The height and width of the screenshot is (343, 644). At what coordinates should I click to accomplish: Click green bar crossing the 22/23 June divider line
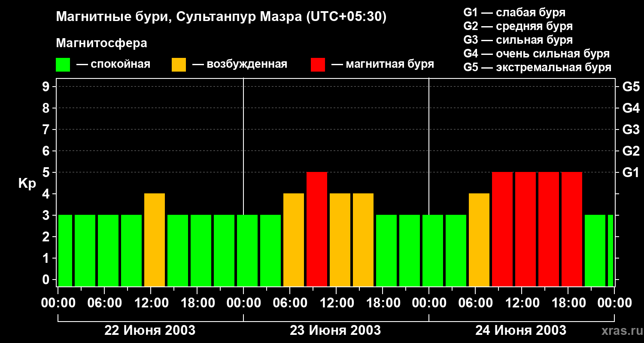click(247, 251)
